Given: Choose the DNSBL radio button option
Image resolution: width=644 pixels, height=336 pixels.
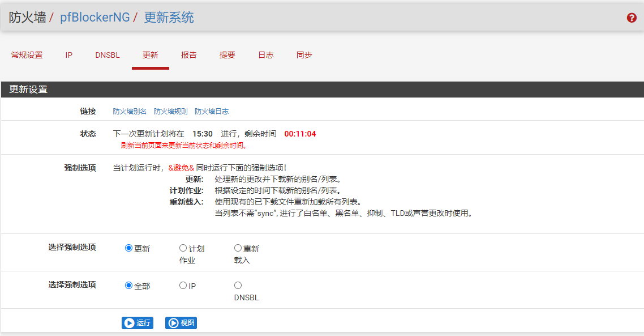Looking at the screenshot, I should pos(238,286).
